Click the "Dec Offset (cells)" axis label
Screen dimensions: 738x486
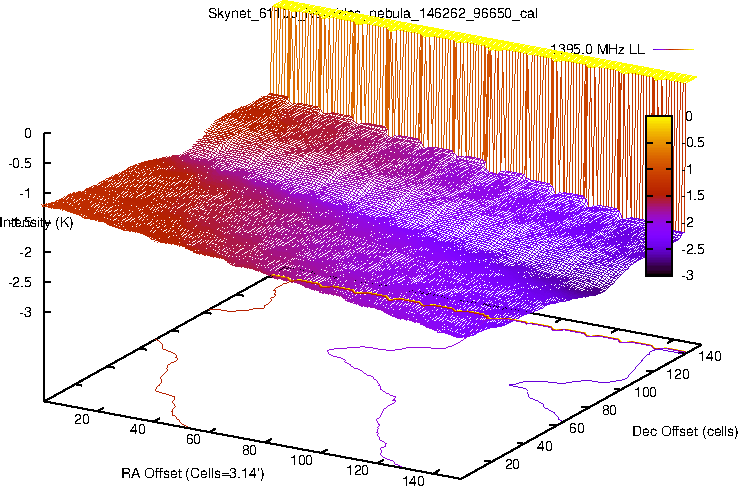(x=685, y=432)
